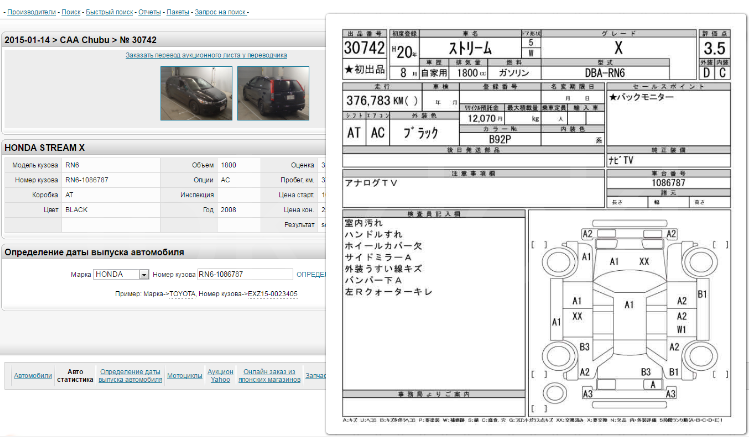
Task: Click the B92P color code on sheet
Action: pyautogui.click(x=500, y=139)
